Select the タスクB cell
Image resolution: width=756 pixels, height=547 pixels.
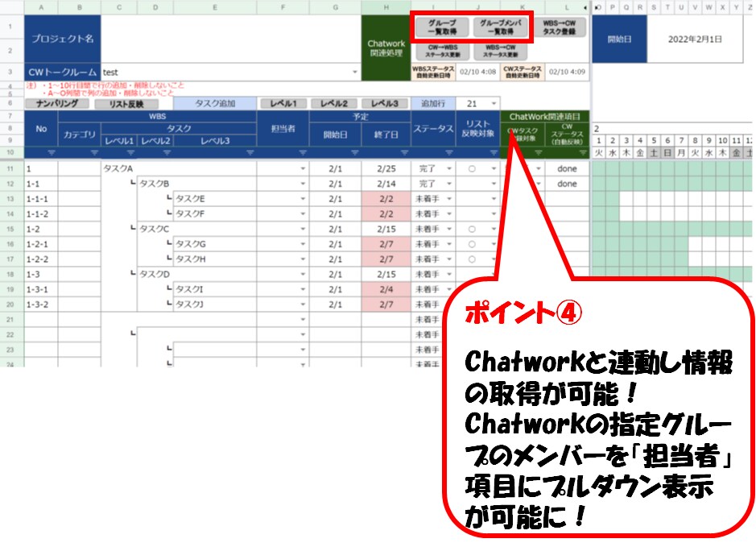click(x=197, y=184)
